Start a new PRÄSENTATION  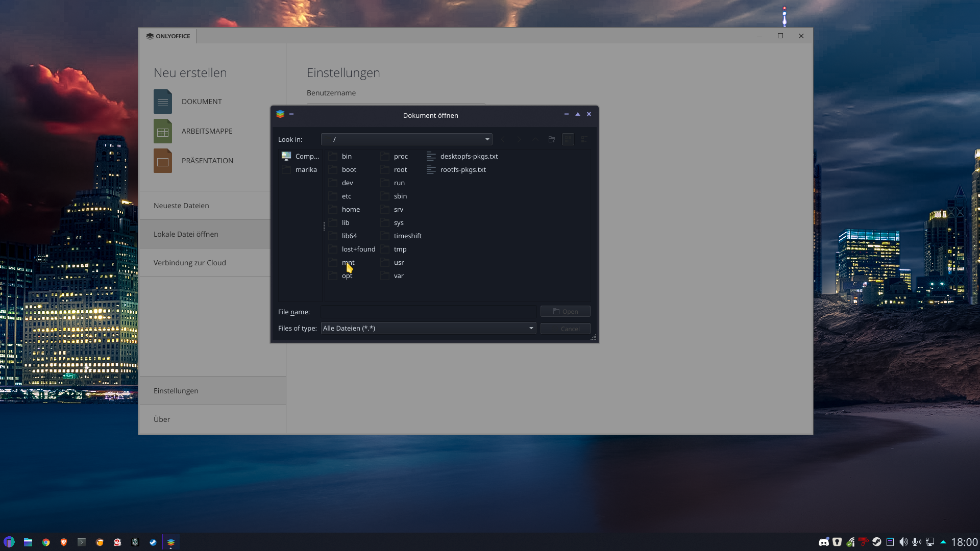[x=207, y=160]
